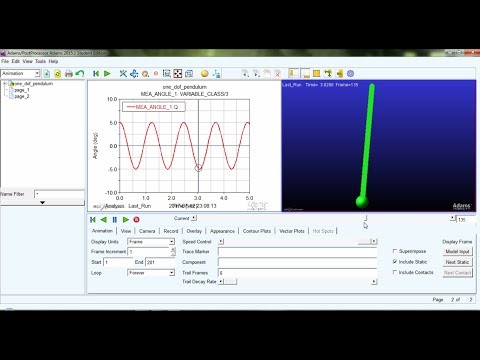Click the previous page icon
The height and width of the screenshot is (360, 480).
tap(245, 74)
